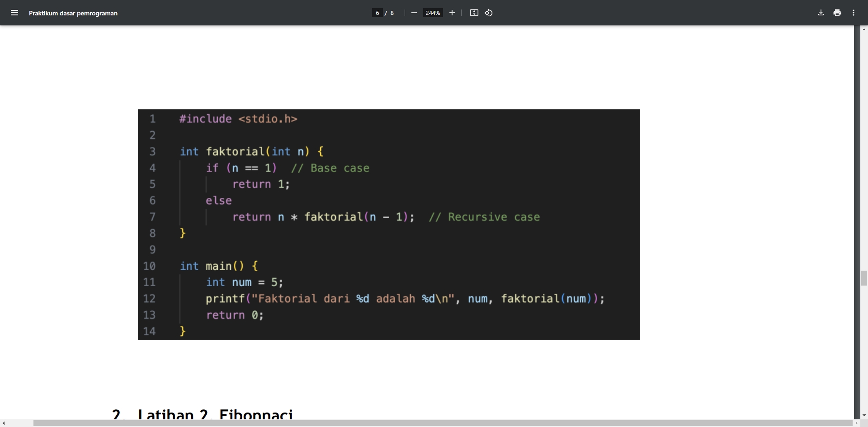Click the vertical scrollbar thumb
This screenshot has height=427, width=868.
point(864,278)
